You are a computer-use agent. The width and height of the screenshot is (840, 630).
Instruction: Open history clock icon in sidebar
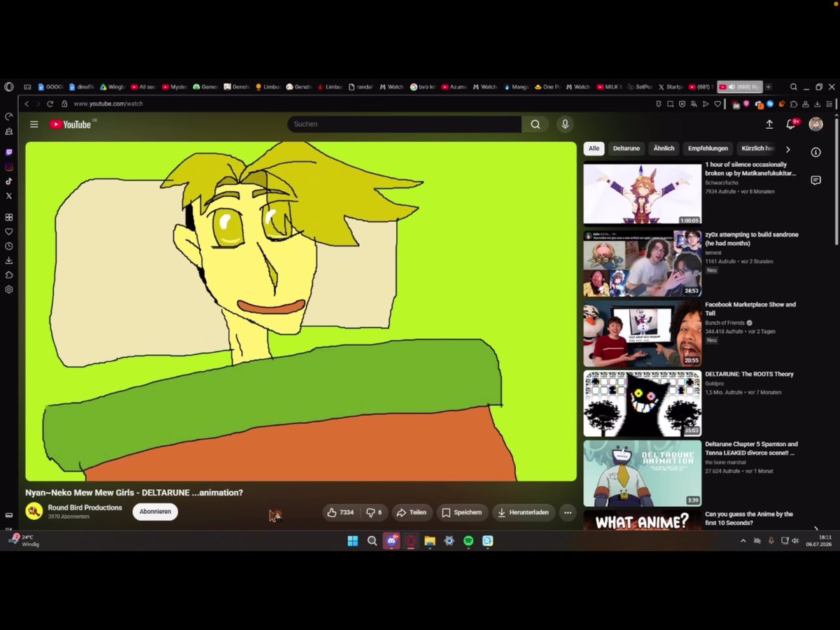9,246
